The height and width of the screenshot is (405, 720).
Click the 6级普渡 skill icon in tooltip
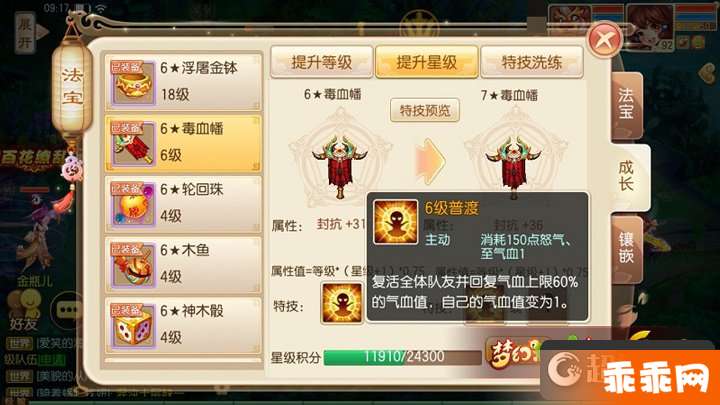click(x=395, y=222)
